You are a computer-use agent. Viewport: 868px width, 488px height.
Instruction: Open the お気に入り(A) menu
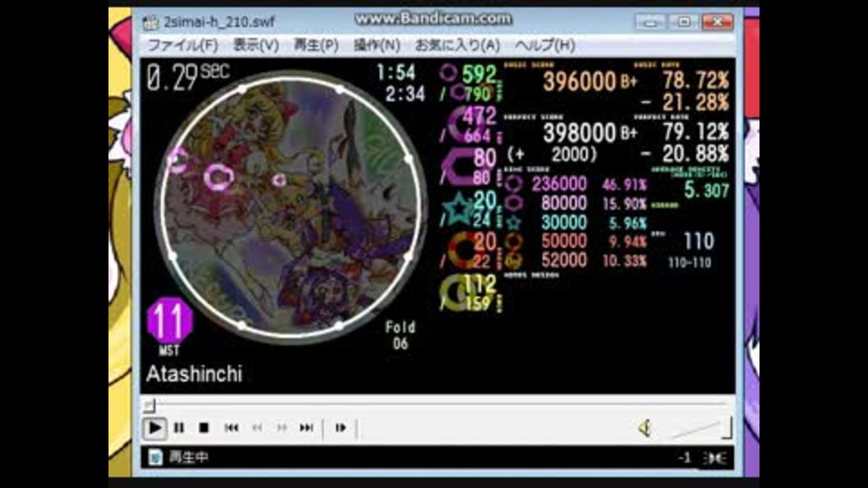[x=458, y=45]
